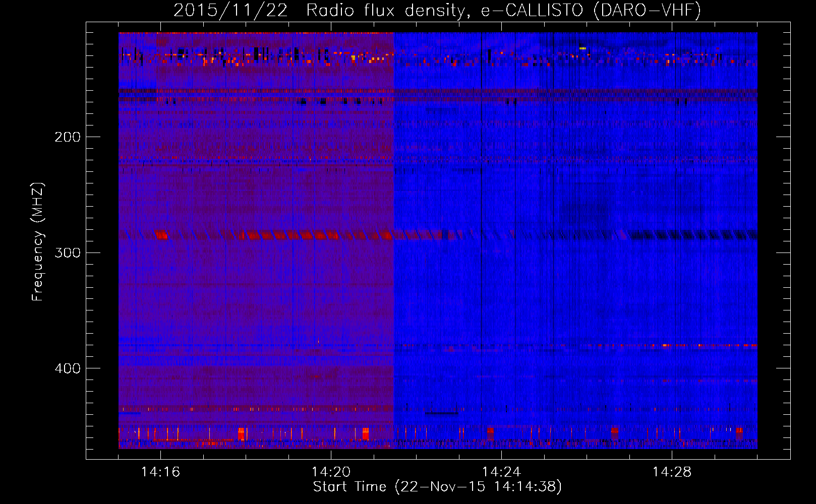The height and width of the screenshot is (504, 816).
Task: Click the 300 frequency tick label
Action: (x=68, y=253)
